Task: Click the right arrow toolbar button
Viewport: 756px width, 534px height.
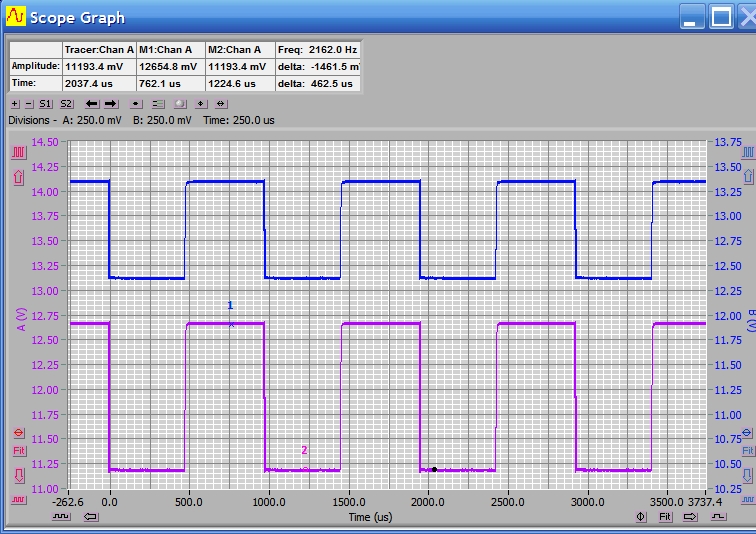Action: pyautogui.click(x=110, y=104)
